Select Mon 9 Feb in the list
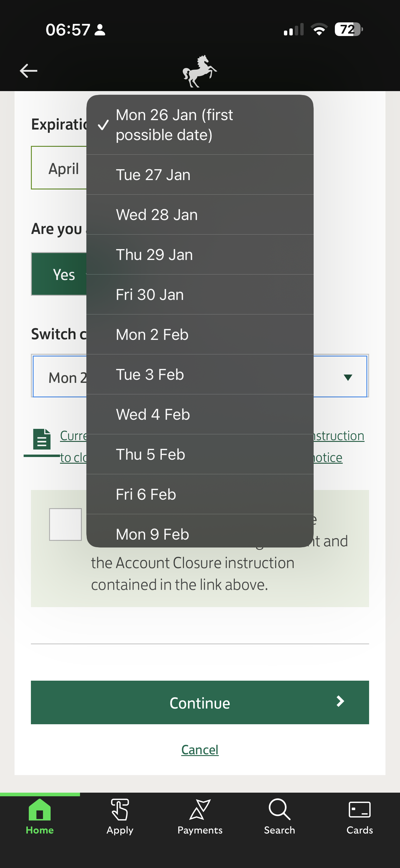This screenshot has width=400, height=868. [200, 534]
